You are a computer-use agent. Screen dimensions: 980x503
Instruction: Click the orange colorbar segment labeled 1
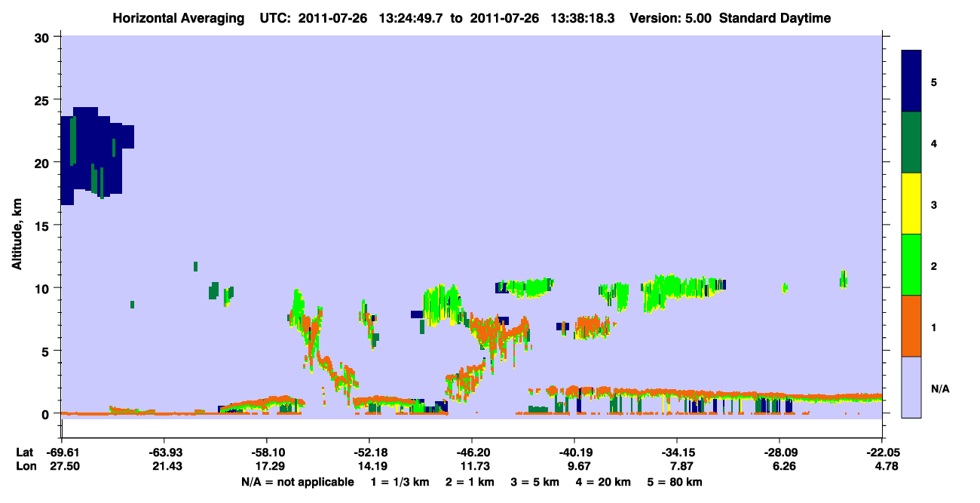click(x=911, y=326)
